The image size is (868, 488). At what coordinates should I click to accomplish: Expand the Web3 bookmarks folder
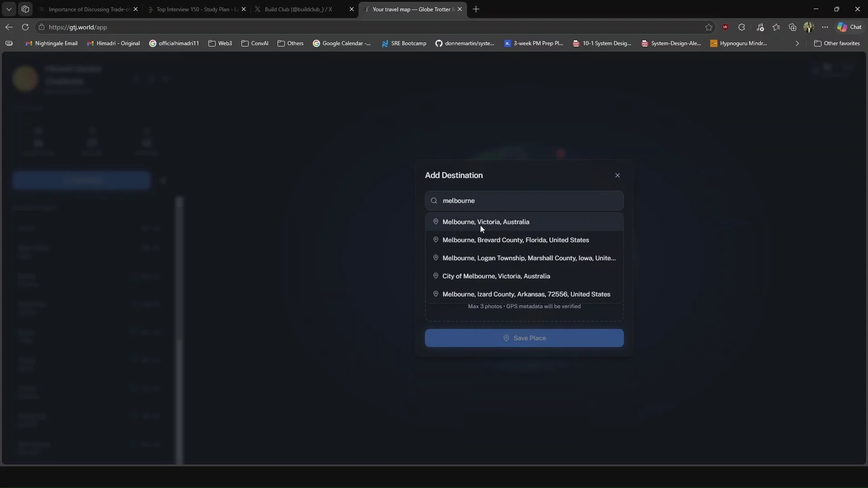click(220, 43)
